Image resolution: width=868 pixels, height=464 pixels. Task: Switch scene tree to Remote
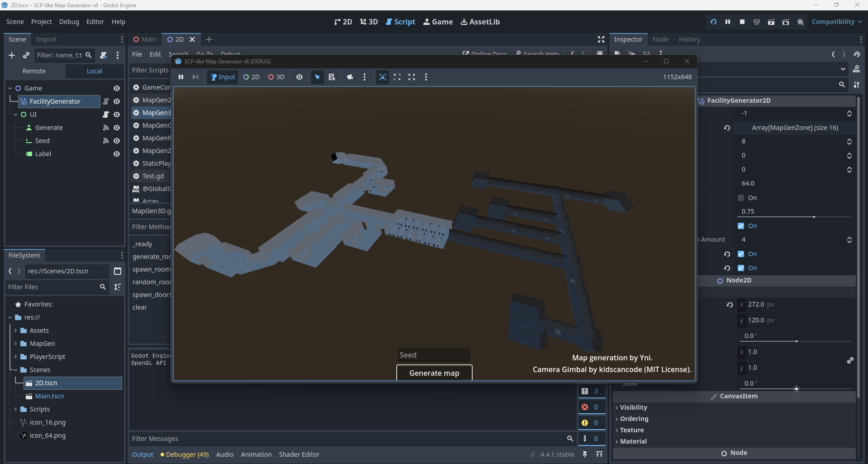click(x=34, y=71)
